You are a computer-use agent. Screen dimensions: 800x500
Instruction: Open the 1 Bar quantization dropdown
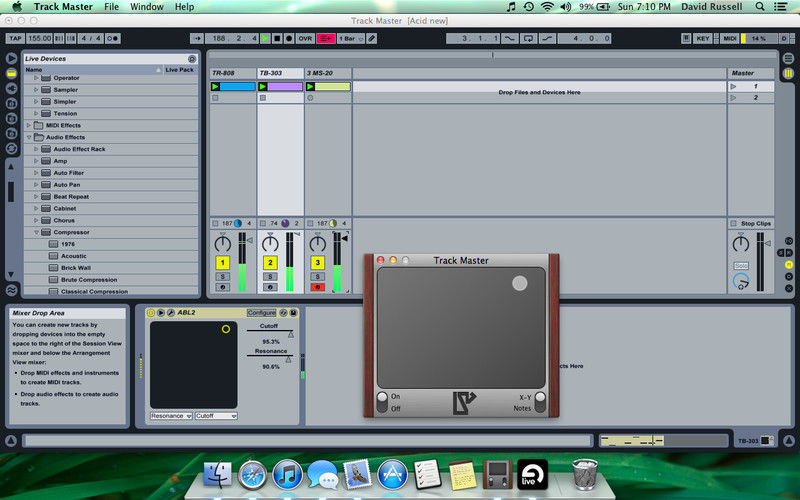351,38
